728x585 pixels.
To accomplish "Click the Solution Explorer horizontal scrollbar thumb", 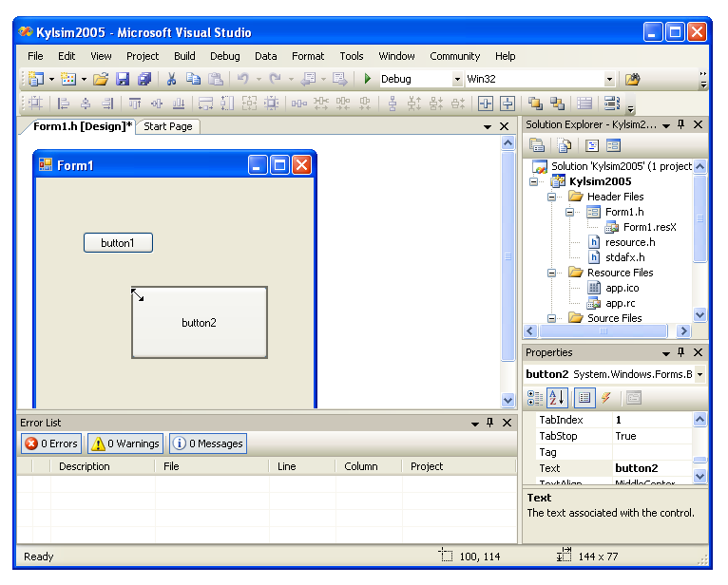I will tap(603, 330).
